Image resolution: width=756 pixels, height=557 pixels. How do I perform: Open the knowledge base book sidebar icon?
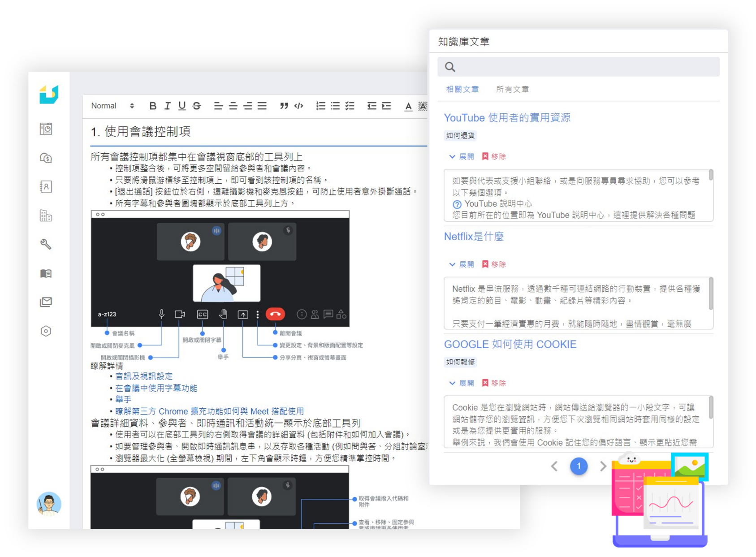46,273
